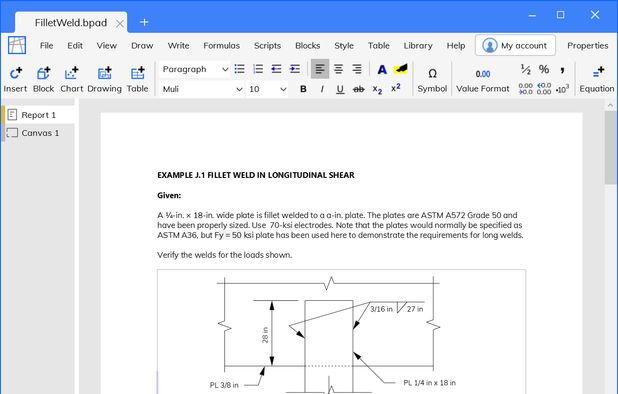Align text left
The height and width of the screenshot is (394, 618).
(x=320, y=69)
